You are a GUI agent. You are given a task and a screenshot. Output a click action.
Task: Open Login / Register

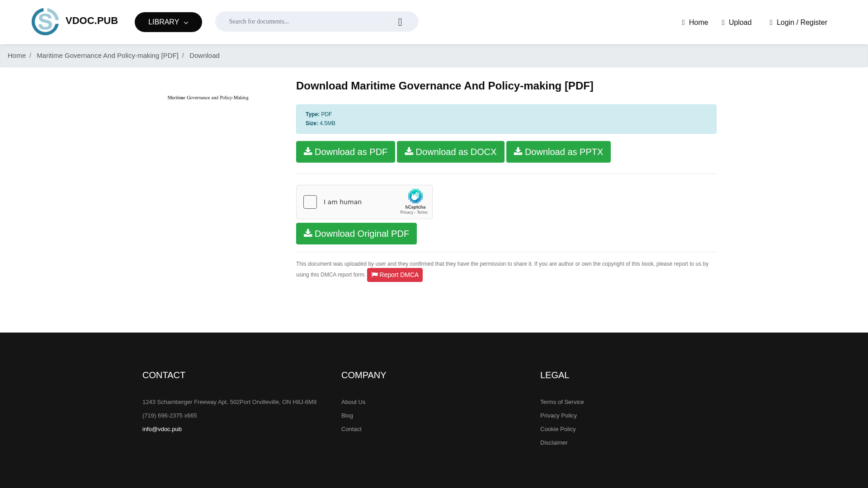coord(798,23)
